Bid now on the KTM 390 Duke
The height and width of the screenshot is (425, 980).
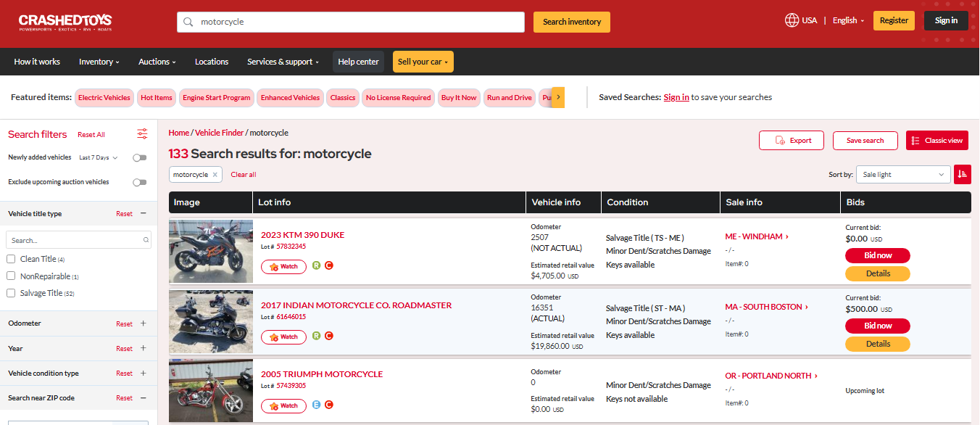click(x=878, y=255)
